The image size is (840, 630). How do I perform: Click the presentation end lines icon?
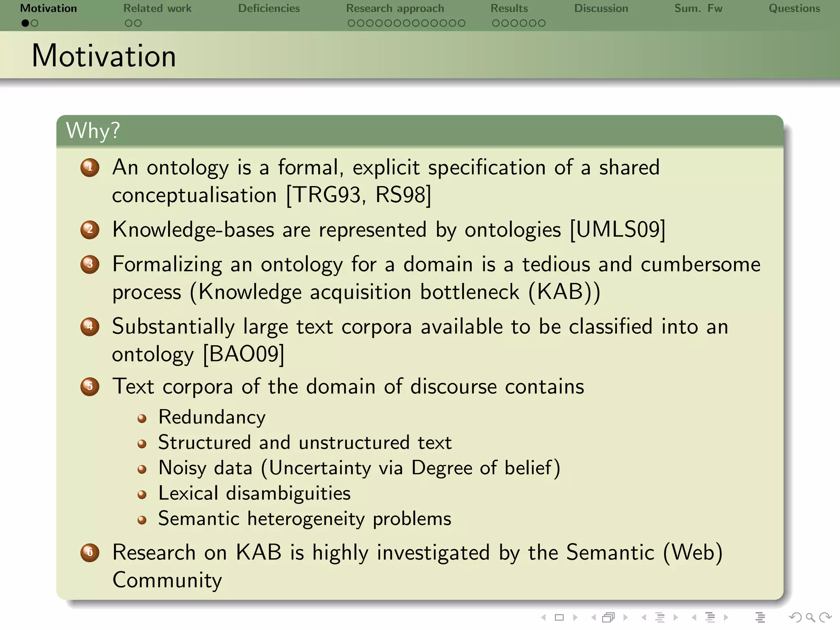point(760,617)
